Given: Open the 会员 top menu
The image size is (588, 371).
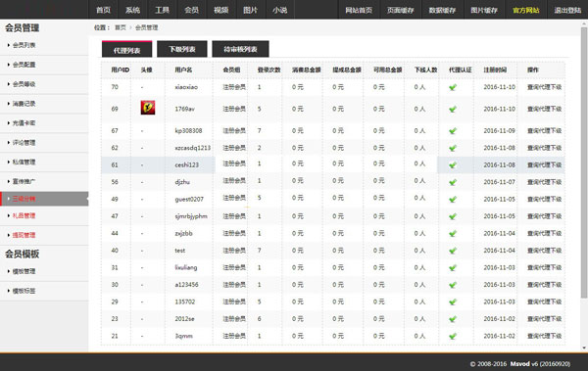Looking at the screenshot, I should [x=191, y=10].
